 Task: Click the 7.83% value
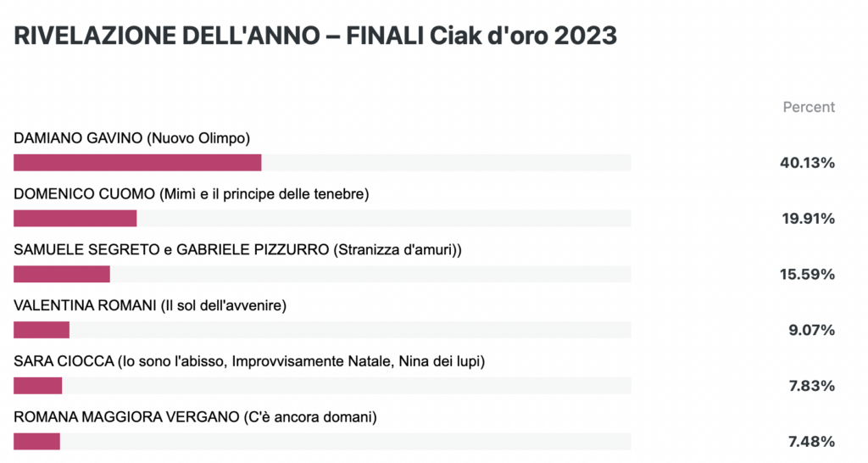click(811, 386)
